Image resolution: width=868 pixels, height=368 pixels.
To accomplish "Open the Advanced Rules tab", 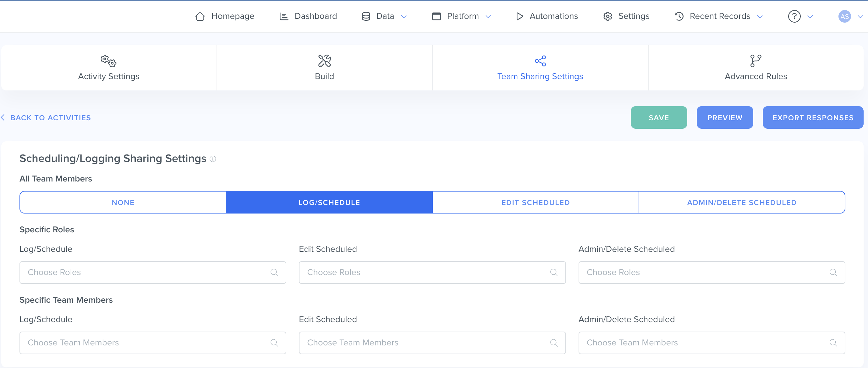I will 755,68.
